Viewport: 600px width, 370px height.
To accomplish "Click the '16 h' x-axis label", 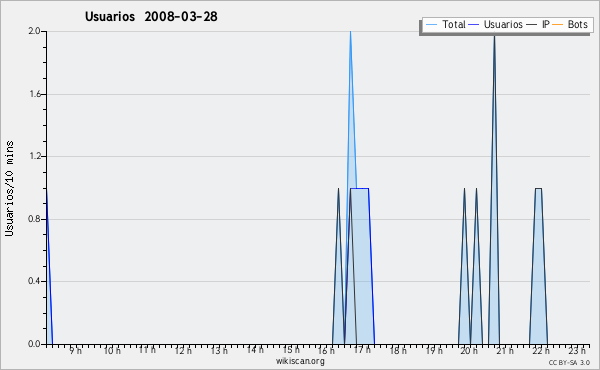I will tap(326, 350).
